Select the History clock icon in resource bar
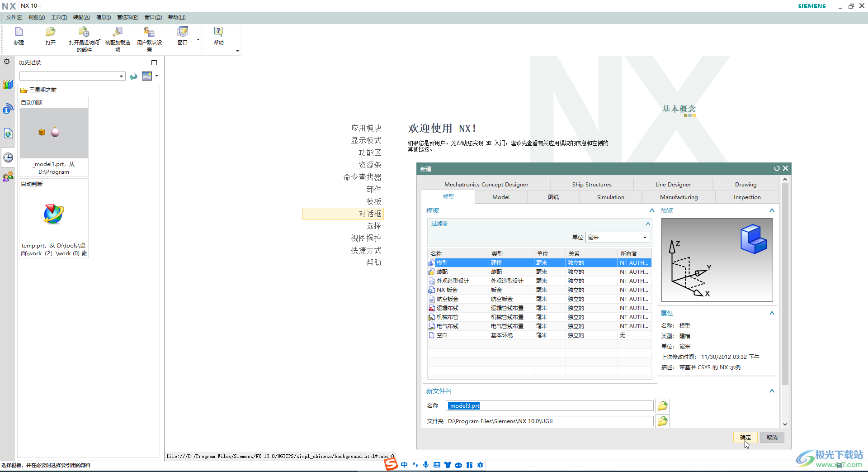The height and width of the screenshot is (472, 868). coord(8,157)
